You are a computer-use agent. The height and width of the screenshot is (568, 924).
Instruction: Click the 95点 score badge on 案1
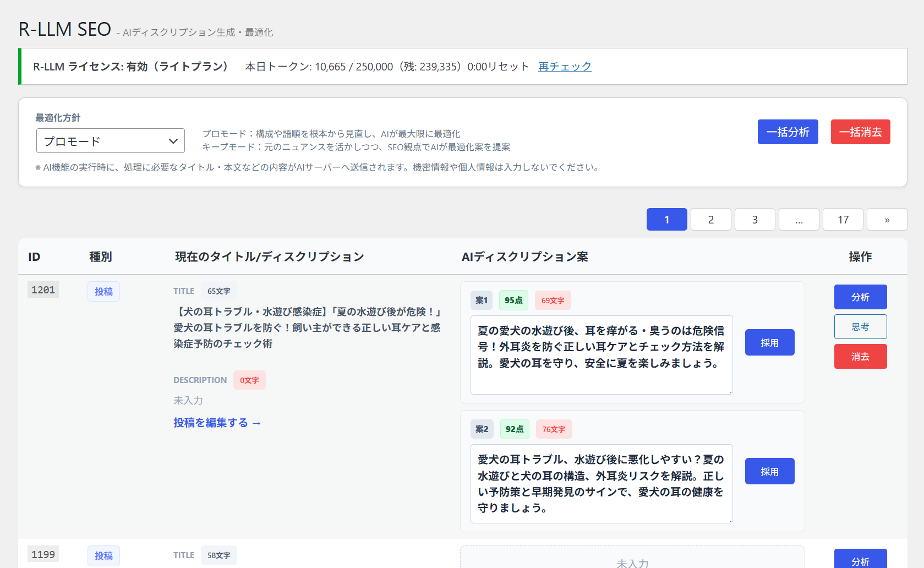click(x=513, y=300)
